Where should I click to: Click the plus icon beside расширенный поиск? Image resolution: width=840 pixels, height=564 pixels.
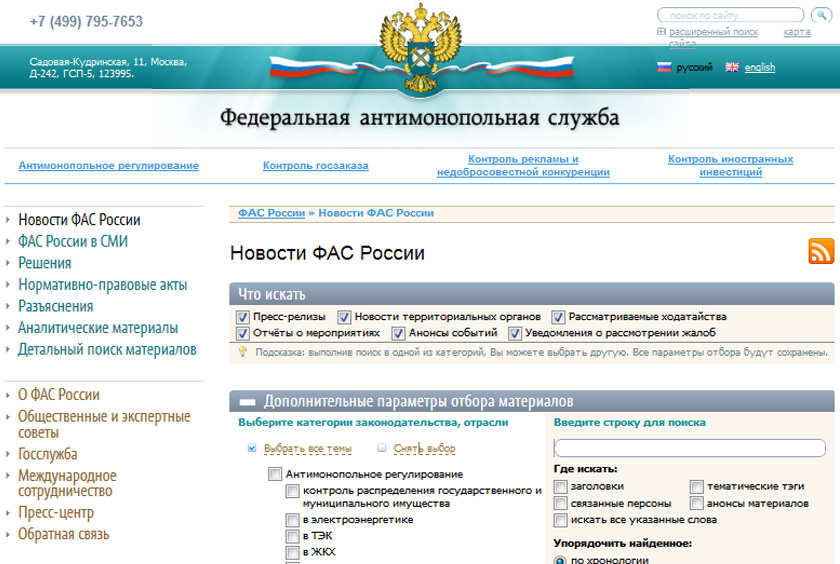click(662, 32)
